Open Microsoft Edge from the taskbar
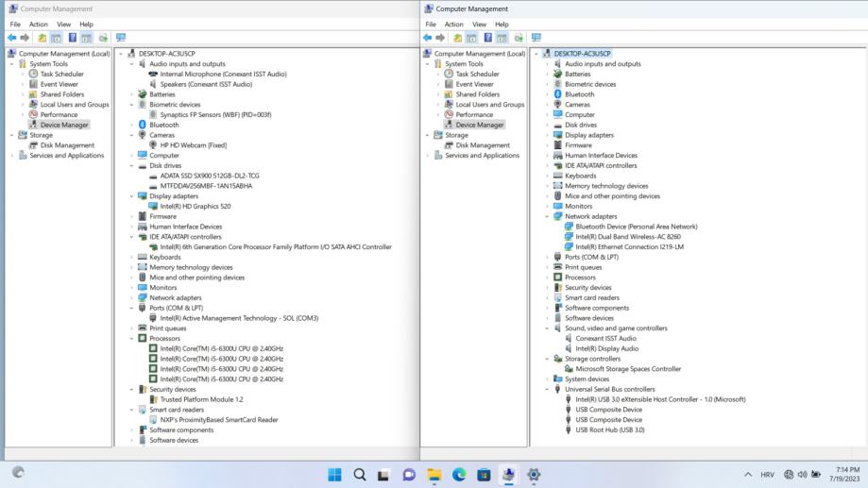 point(459,475)
